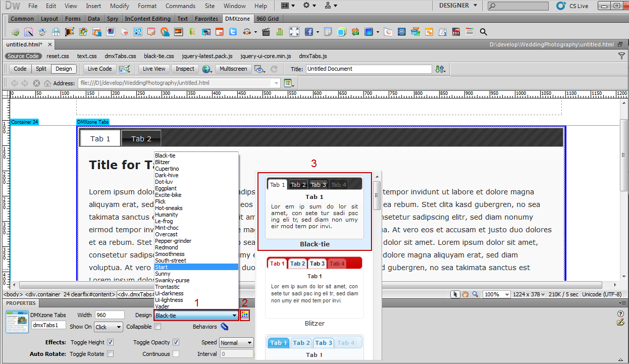Open the Commands menu
Image resolution: width=629 pixels, height=364 pixels.
[180, 6]
